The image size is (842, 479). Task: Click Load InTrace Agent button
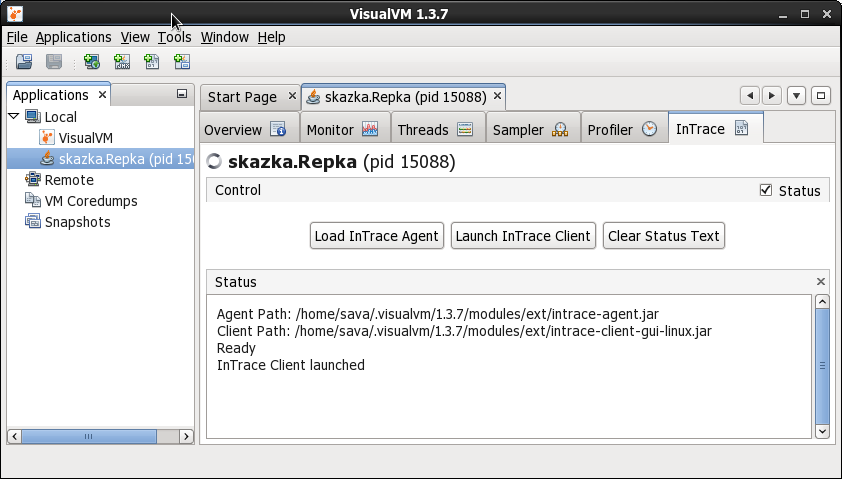[376, 236]
